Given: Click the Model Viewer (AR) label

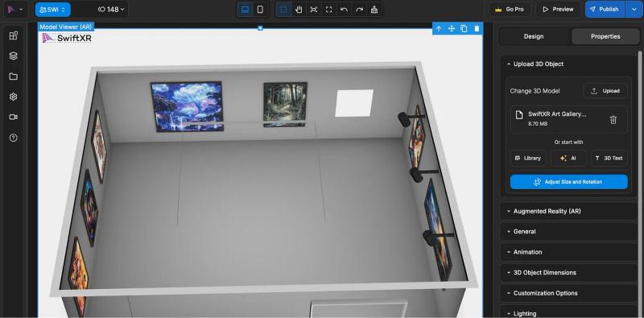Looking at the screenshot, I should (x=66, y=27).
